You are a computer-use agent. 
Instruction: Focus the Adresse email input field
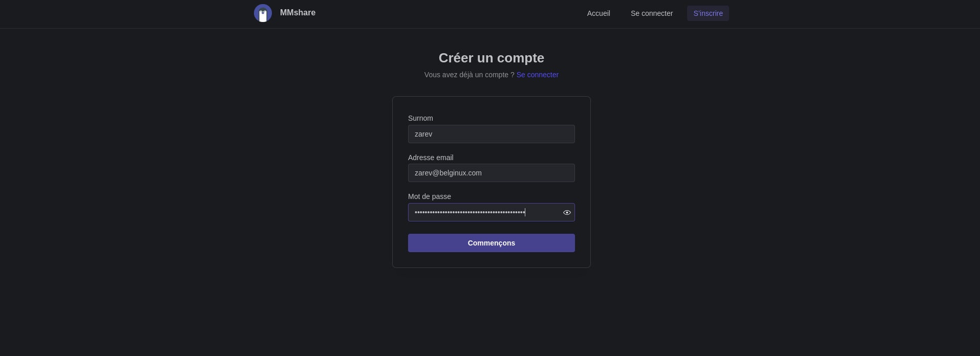(x=492, y=173)
